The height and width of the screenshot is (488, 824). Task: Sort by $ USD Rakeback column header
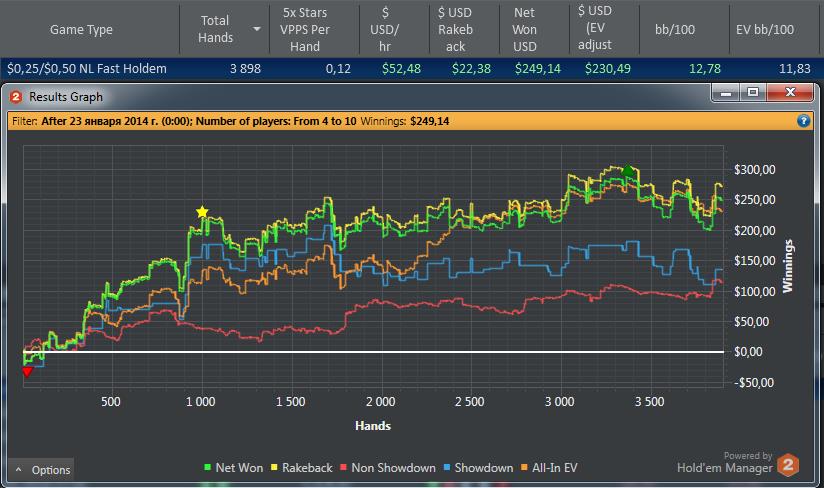tap(455, 29)
